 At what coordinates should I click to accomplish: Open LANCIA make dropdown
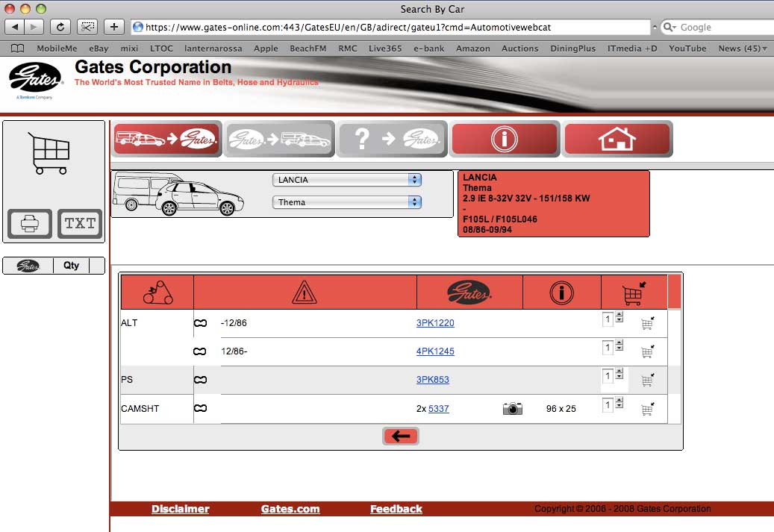[346, 180]
